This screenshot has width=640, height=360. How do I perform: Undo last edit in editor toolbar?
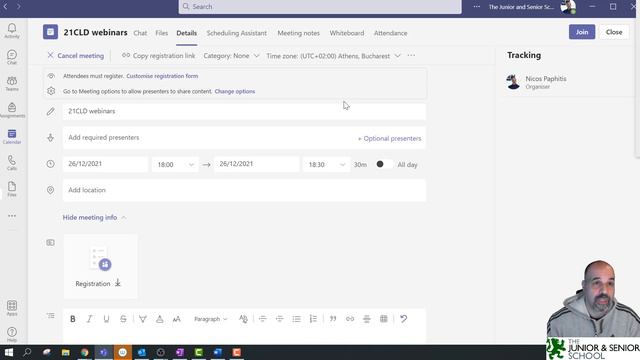pos(404,319)
